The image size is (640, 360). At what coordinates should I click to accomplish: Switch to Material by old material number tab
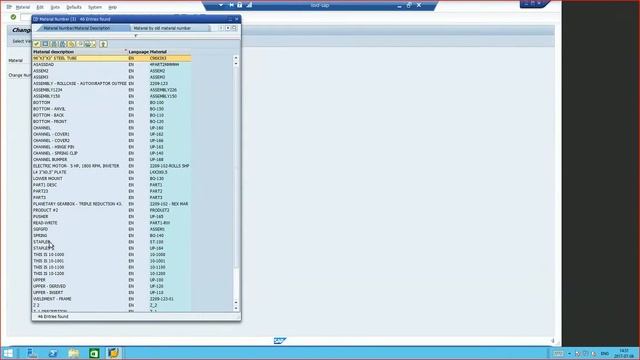point(168,28)
